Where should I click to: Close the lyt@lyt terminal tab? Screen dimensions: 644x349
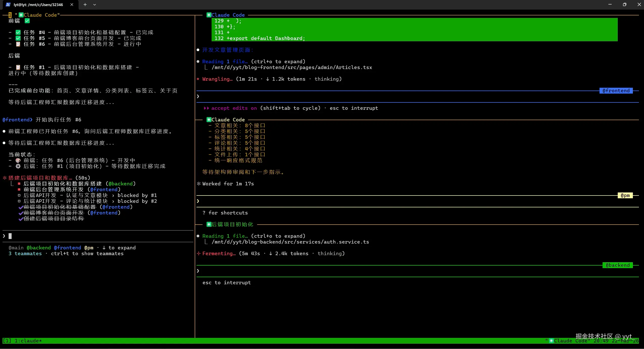[x=72, y=5]
